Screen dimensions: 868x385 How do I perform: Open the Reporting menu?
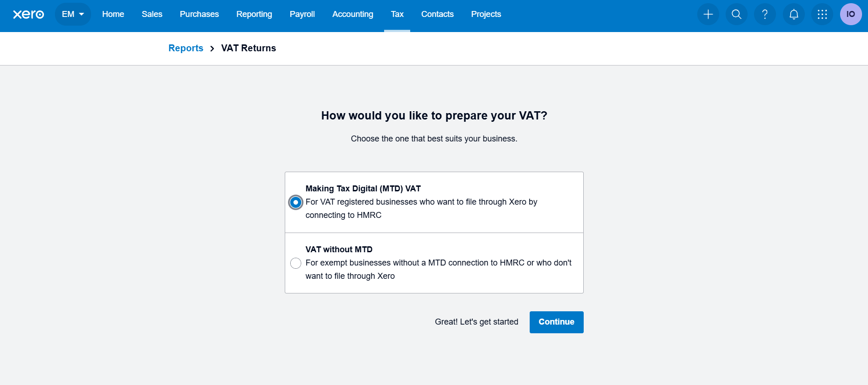(x=254, y=14)
